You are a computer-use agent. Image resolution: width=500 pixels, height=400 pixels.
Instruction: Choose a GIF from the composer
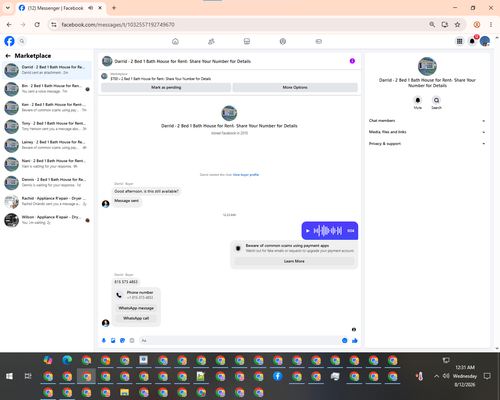(132, 340)
